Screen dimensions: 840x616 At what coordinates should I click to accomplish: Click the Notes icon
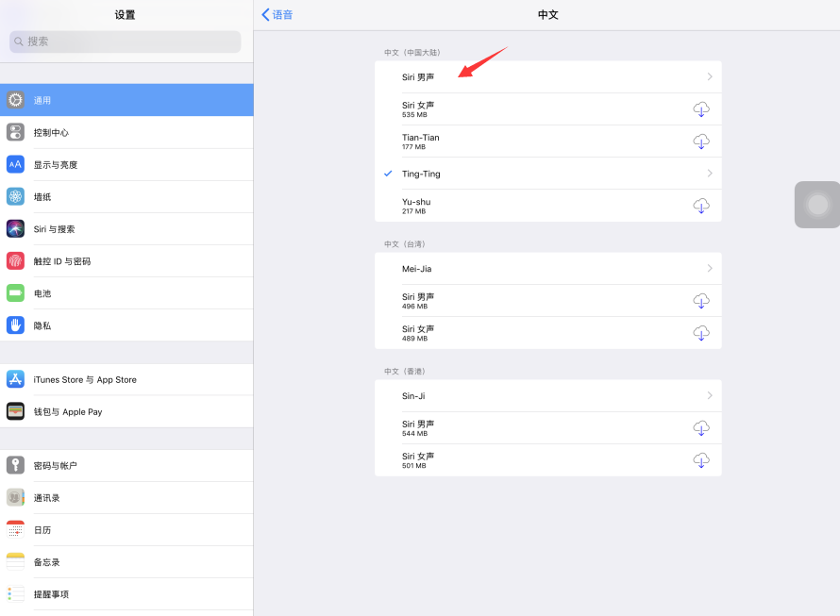pos(15,561)
